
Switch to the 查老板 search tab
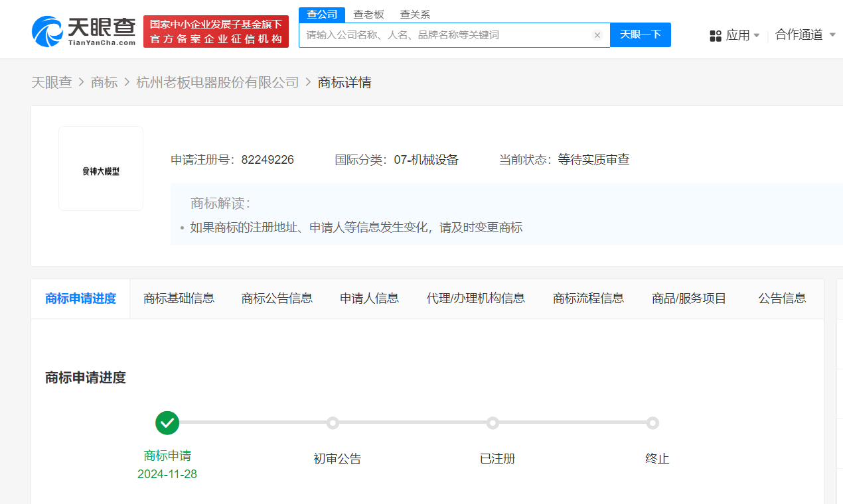(368, 15)
